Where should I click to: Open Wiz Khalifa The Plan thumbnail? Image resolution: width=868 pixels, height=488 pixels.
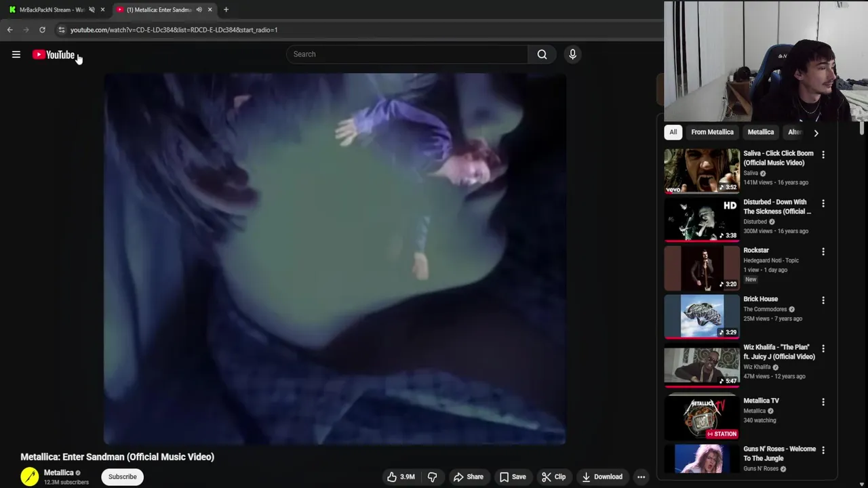click(702, 366)
